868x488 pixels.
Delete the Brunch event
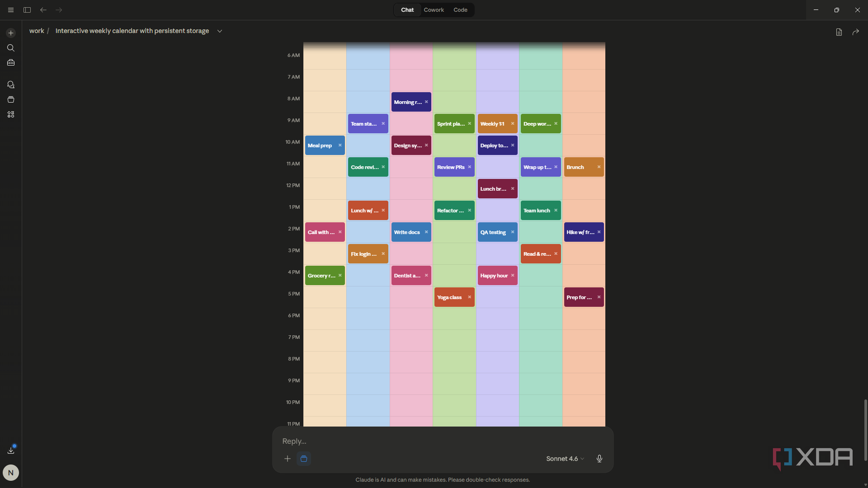(x=599, y=167)
